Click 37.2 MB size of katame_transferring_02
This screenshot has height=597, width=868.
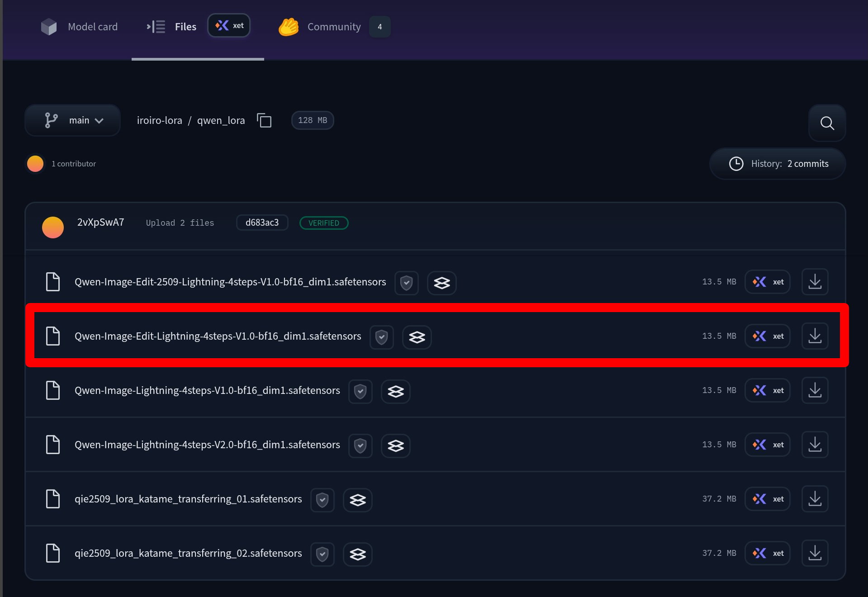click(x=719, y=553)
